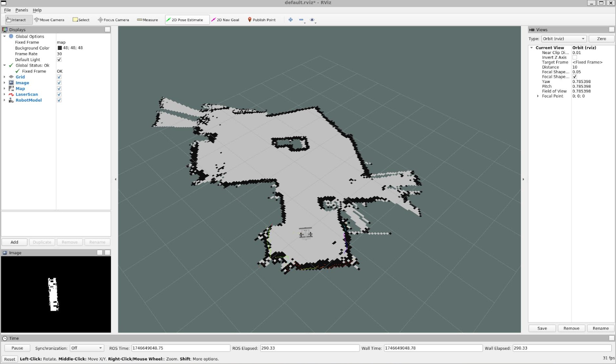Open the Synchronization dropdown
Viewport: 616px width, 364px height.
click(87, 348)
